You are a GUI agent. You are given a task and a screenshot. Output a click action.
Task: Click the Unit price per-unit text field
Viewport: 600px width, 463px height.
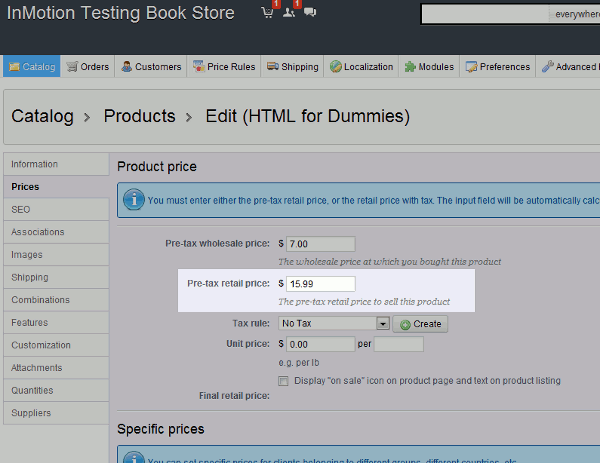(398, 344)
